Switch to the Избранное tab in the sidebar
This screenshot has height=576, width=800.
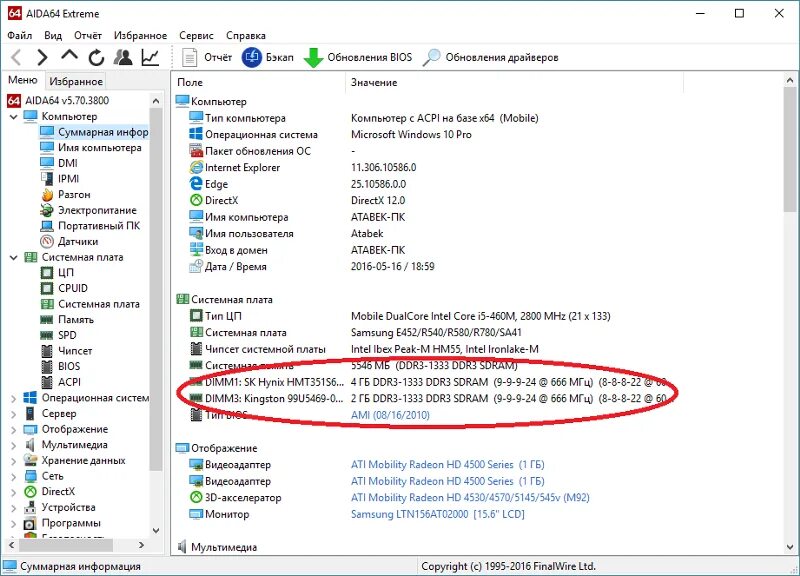point(76,81)
